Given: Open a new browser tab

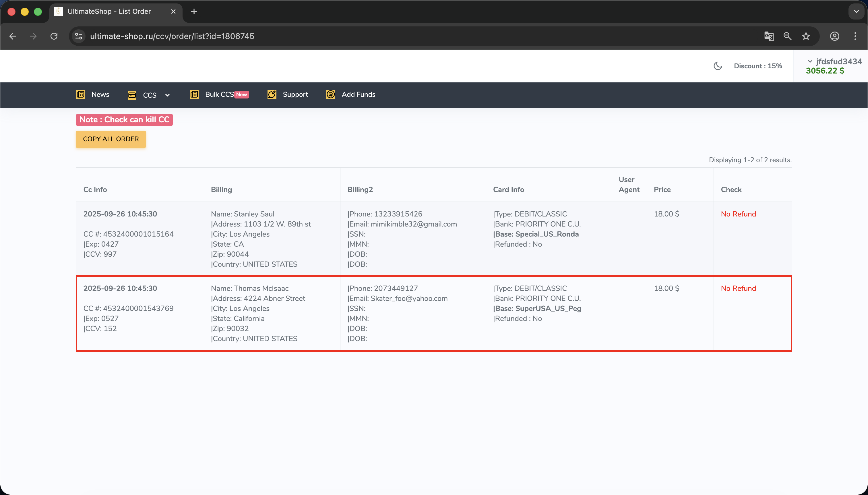Looking at the screenshot, I should pyautogui.click(x=194, y=11).
